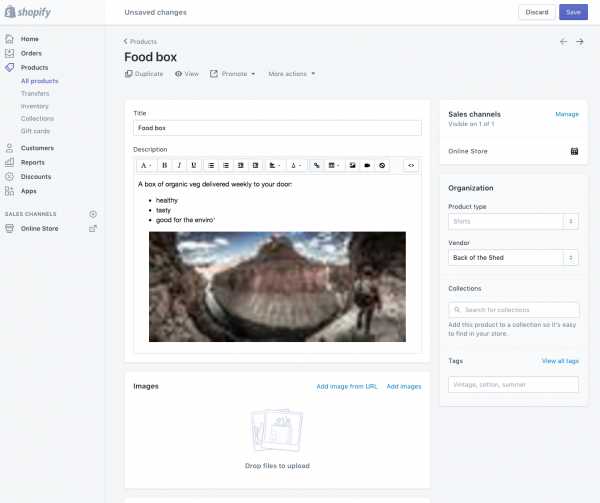Add a sales channel with plus icon
The height and width of the screenshot is (503, 600).
(93, 214)
